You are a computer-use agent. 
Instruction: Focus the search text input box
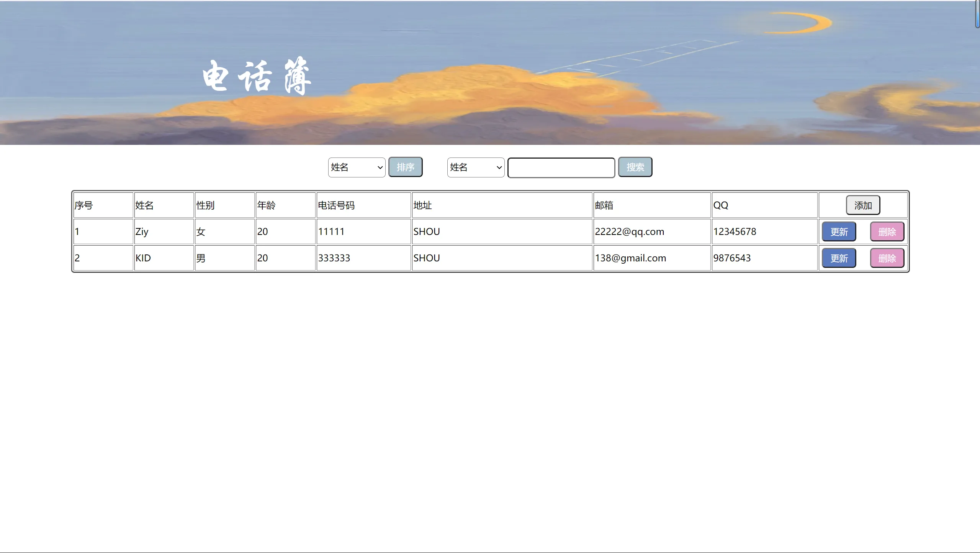point(561,167)
